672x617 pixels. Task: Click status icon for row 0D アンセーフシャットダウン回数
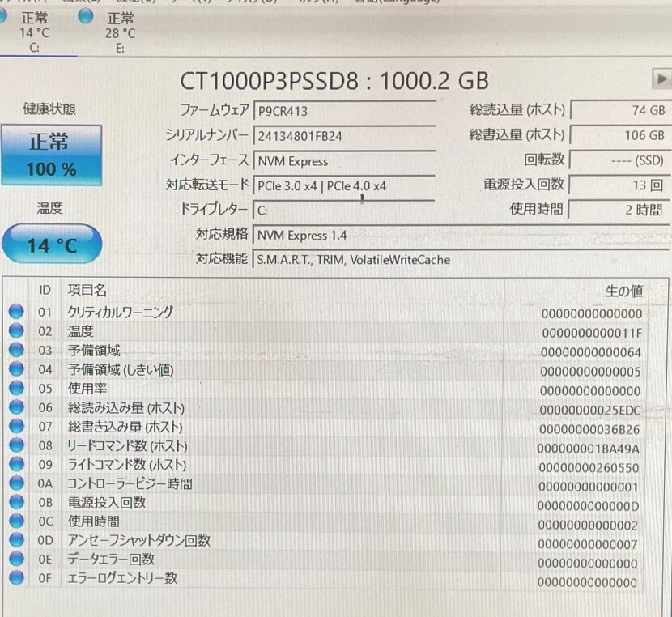(x=16, y=539)
